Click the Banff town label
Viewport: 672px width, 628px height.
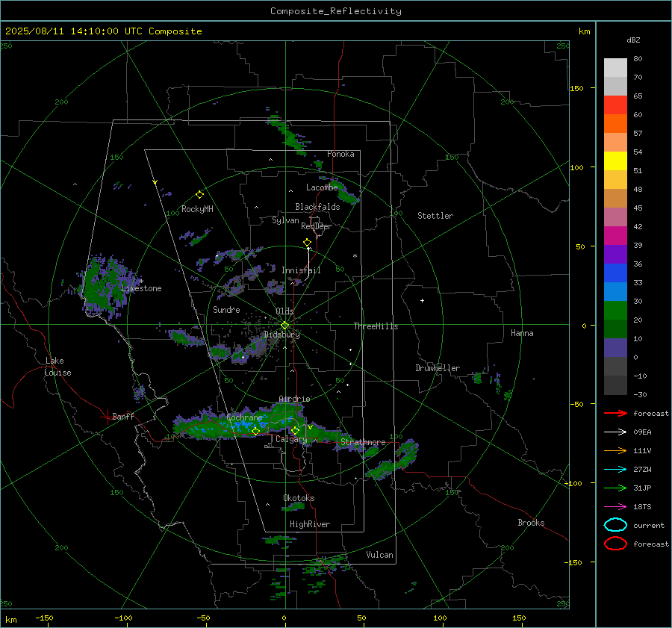click(123, 417)
